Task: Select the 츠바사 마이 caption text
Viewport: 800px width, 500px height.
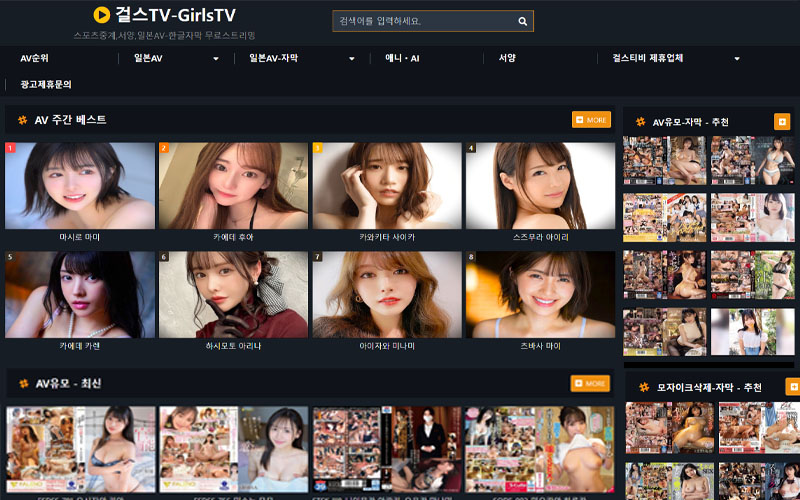Action: [x=540, y=346]
